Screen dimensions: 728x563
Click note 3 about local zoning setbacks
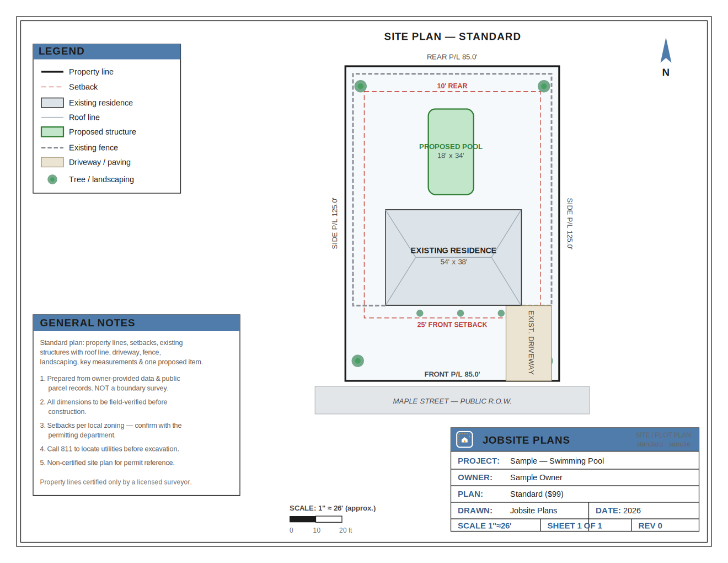(x=111, y=430)
